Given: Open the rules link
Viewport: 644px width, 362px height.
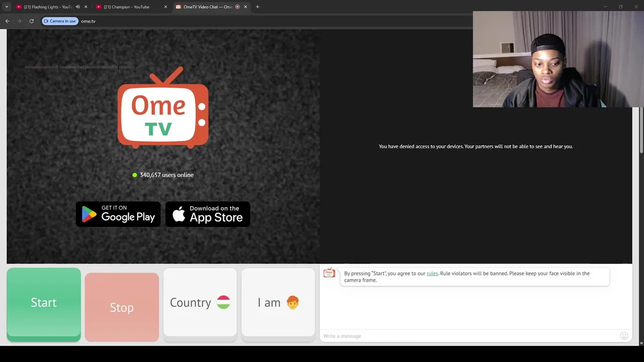Looking at the screenshot, I should point(432,274).
